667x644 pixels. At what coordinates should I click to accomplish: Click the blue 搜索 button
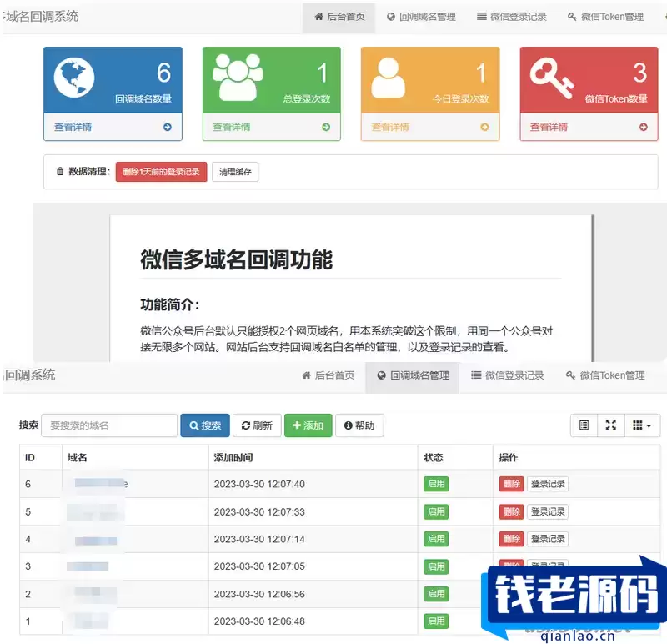coord(205,425)
